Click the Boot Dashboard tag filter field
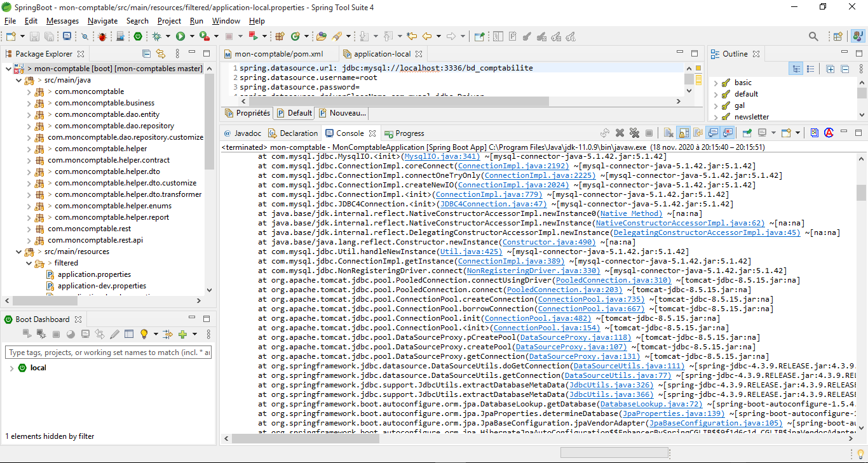Screen dimensions: 868x463 point(109,352)
